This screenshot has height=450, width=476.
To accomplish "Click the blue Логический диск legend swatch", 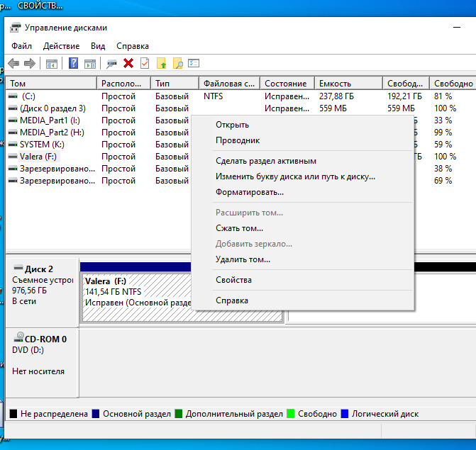I will (x=345, y=414).
